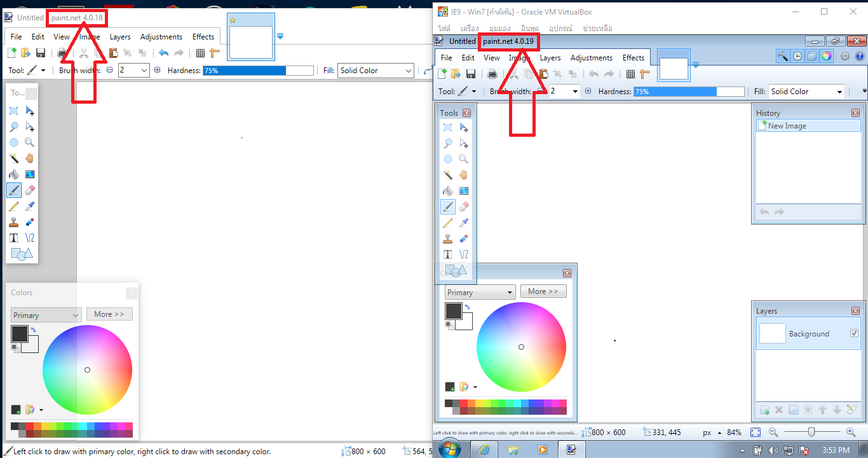Click Open folder icon in left paint.net toolbar
The width and height of the screenshot is (868, 458).
click(25, 53)
